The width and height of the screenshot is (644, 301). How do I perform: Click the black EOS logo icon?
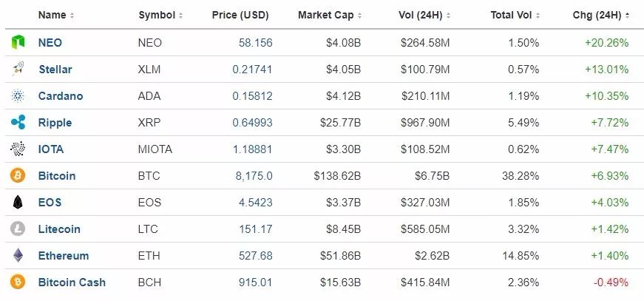pos(18,203)
